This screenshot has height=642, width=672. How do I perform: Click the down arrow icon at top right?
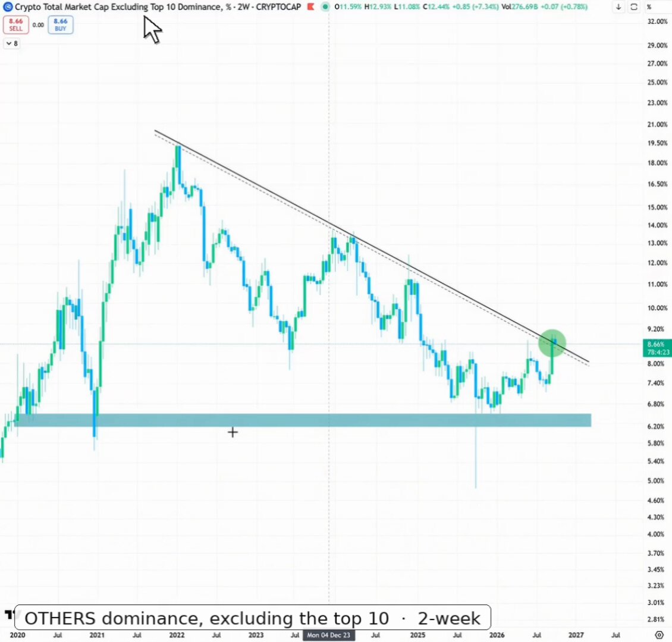pos(618,7)
